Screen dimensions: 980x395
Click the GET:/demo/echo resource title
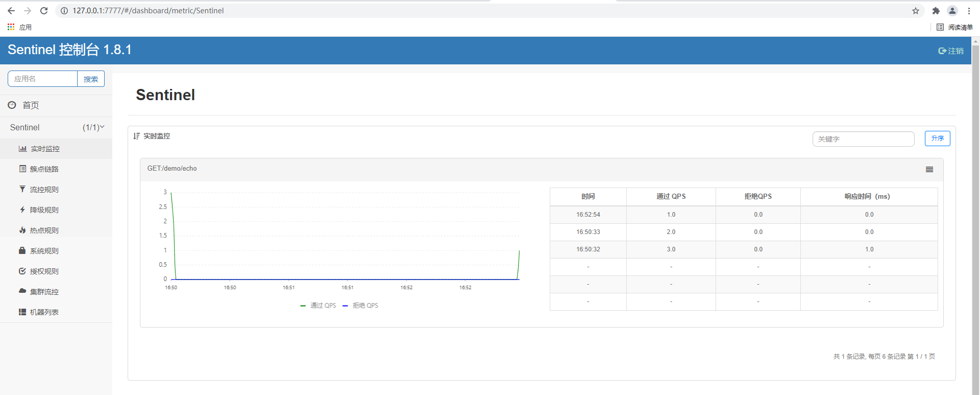click(172, 169)
